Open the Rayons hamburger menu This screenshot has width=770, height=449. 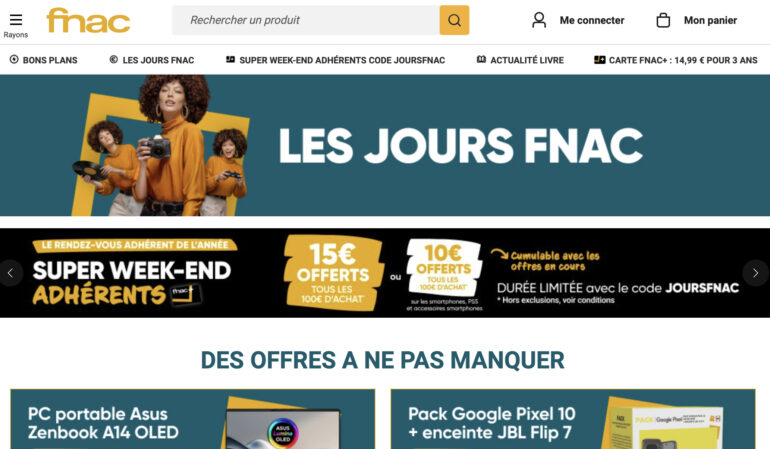[x=16, y=25]
